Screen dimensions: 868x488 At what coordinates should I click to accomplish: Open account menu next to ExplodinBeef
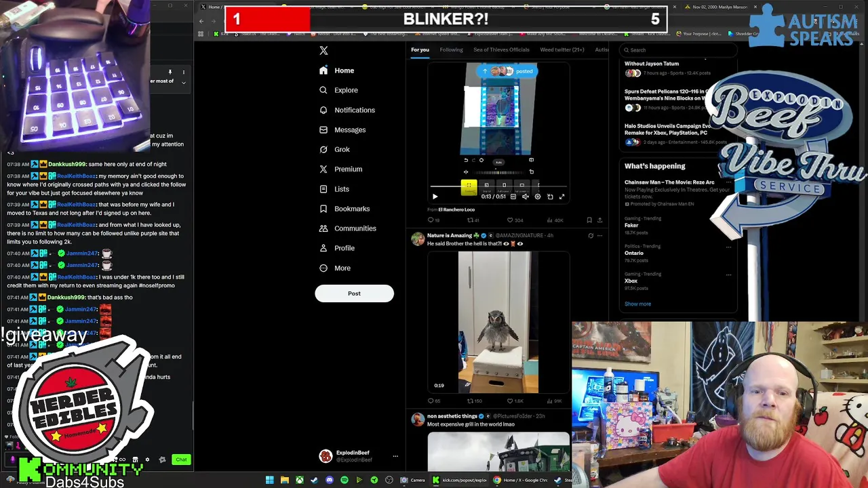[x=395, y=456]
